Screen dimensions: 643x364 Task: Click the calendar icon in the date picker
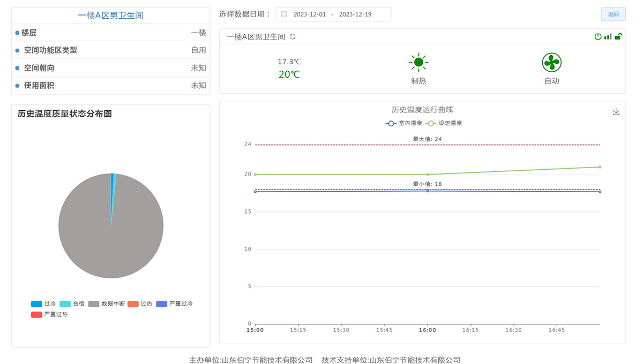point(284,14)
